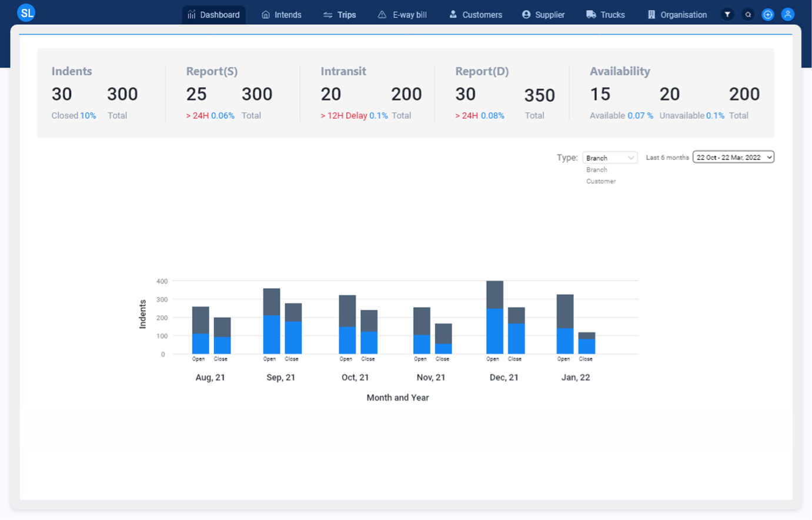The height and width of the screenshot is (520, 812).
Task: Click the Dec 21 Open bar
Action: click(x=494, y=329)
